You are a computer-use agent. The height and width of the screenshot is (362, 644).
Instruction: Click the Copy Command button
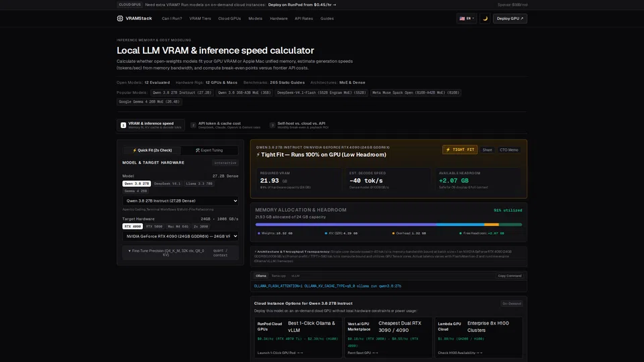[510, 276]
